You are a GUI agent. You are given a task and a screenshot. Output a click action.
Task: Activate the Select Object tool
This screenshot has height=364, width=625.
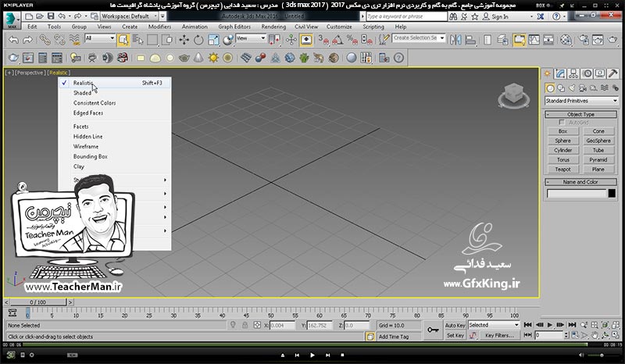(123, 40)
